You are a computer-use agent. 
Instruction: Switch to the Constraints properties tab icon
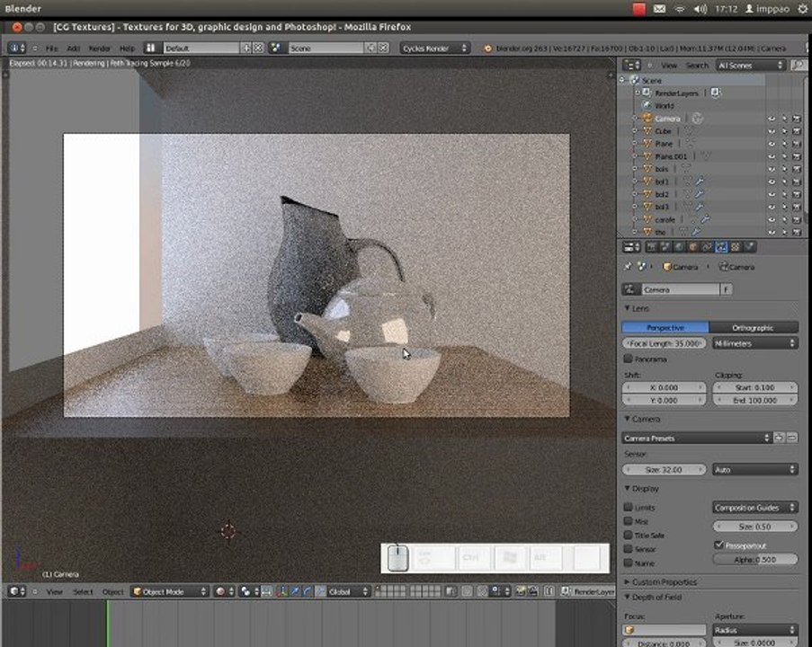click(x=707, y=247)
